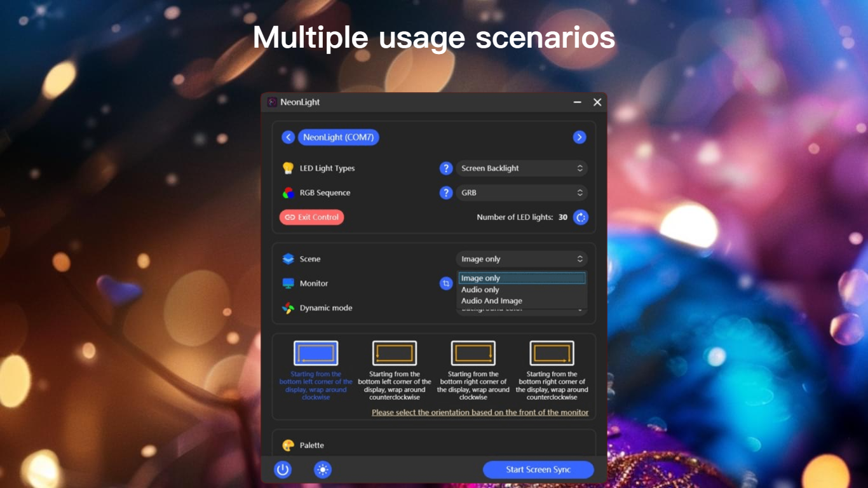868x488 pixels.
Task: Open the Screen Backlight dropdown
Action: (x=521, y=168)
